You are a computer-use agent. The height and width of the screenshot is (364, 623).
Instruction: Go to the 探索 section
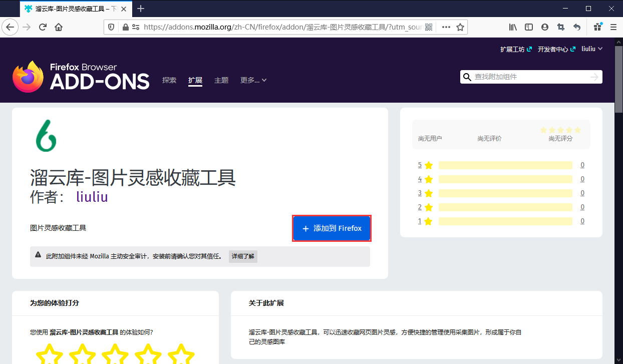(x=169, y=80)
